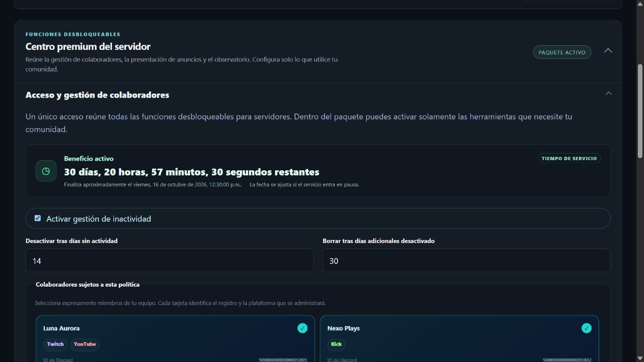Click the scrollbar down arrow
The width and height of the screenshot is (644, 362).
pyautogui.click(x=640, y=358)
